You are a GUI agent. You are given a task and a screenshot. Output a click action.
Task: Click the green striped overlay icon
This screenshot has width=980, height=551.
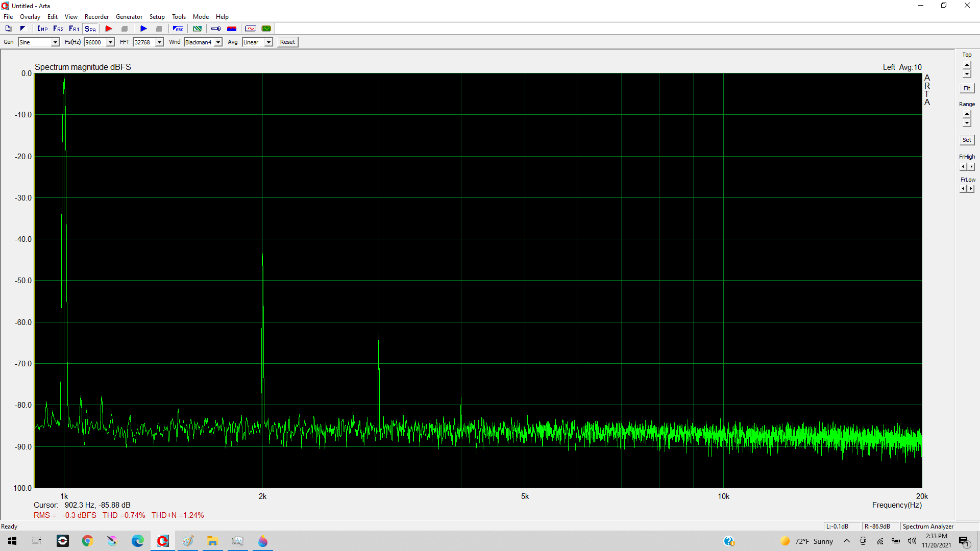pyautogui.click(x=198, y=29)
